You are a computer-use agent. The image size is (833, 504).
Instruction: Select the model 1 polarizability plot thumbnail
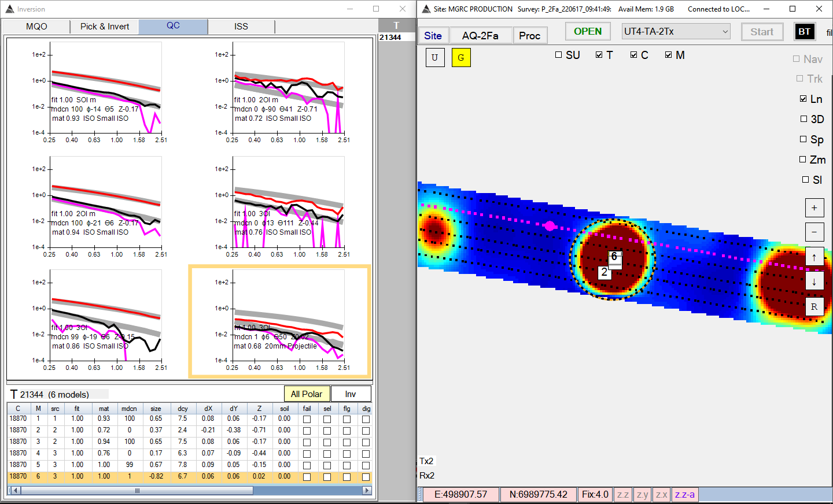pos(99,92)
